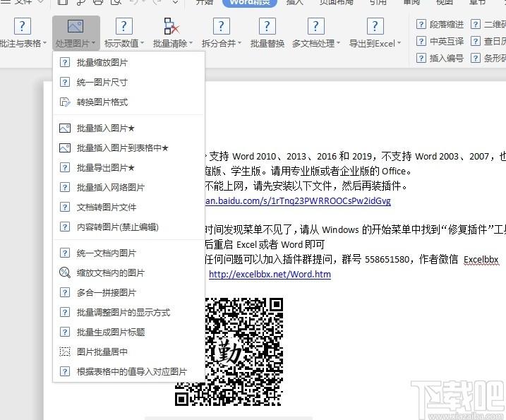This screenshot has height=420, width=506.
Task: Click the icon beside 统一文档内图片
Action: (x=65, y=253)
